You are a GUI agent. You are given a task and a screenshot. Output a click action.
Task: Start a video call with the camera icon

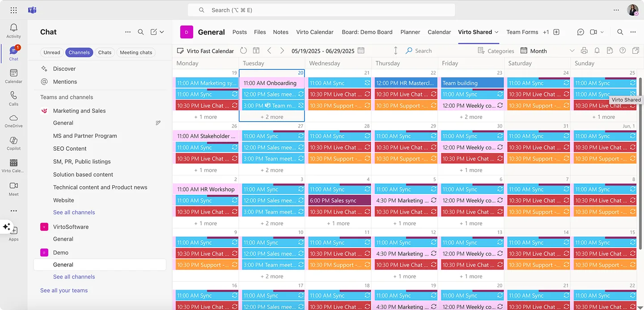click(594, 32)
